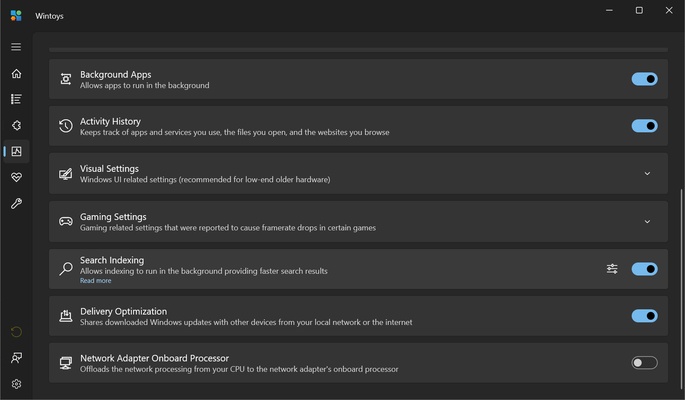Open the Apps list sidebar icon
The width and height of the screenshot is (685, 400).
pyautogui.click(x=16, y=99)
